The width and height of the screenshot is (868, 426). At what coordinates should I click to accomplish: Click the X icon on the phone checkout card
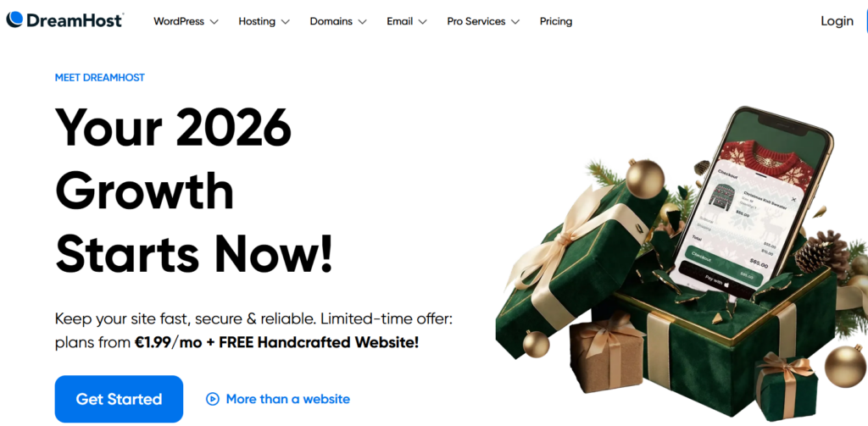[x=793, y=199]
